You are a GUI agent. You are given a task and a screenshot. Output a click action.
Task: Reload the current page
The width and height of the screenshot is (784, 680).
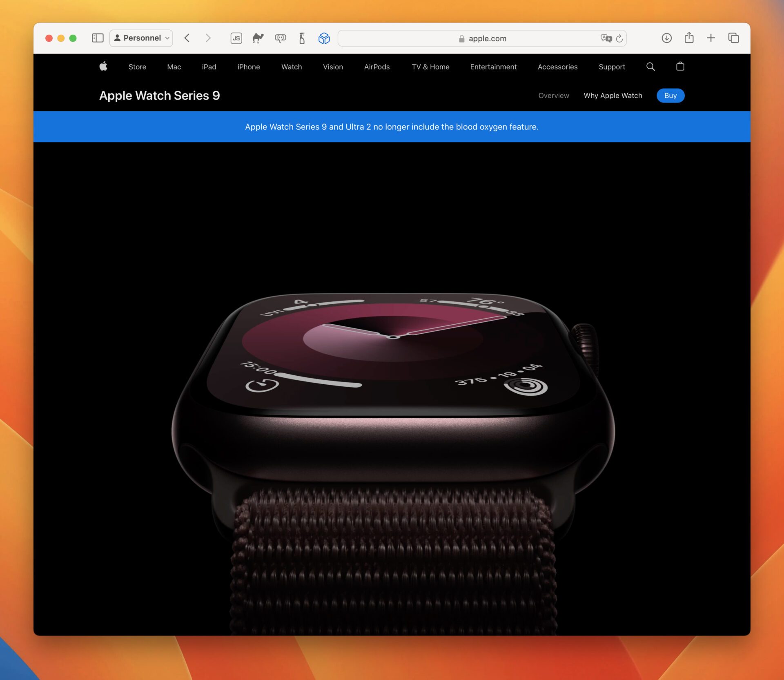coord(619,38)
